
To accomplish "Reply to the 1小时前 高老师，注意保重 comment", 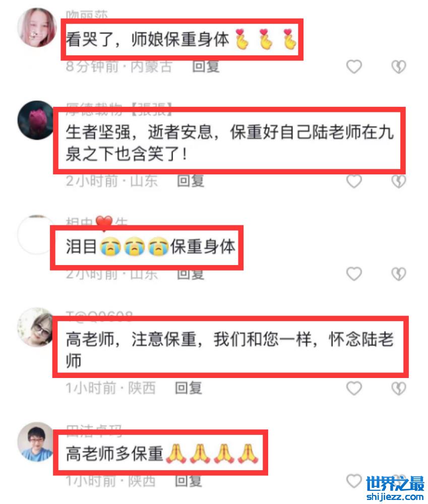I will (x=189, y=388).
